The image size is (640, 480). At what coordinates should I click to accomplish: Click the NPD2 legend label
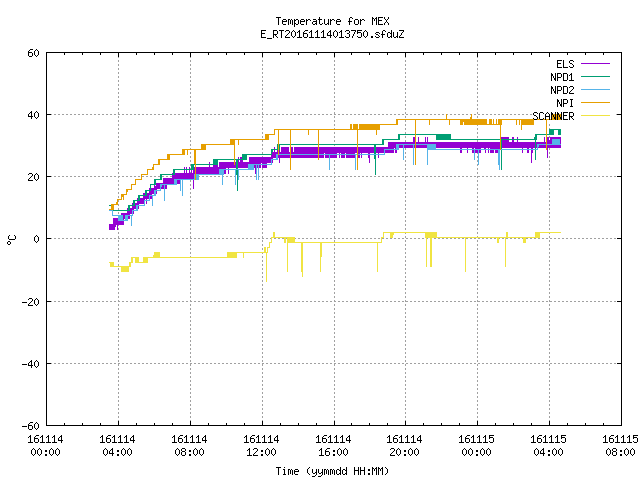[x=562, y=90]
